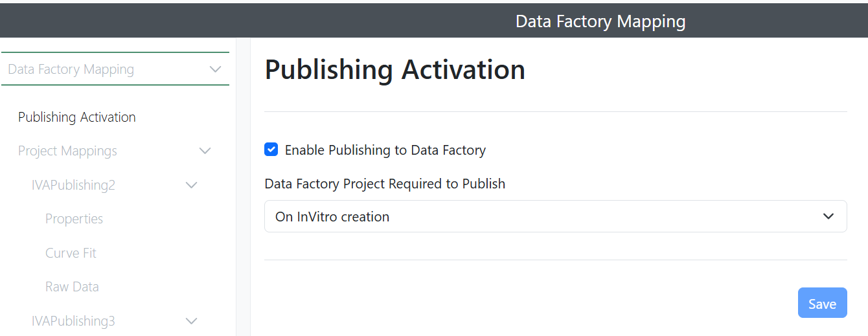Click the Publishing Activation page heading
The height and width of the screenshot is (336, 868).
(394, 70)
